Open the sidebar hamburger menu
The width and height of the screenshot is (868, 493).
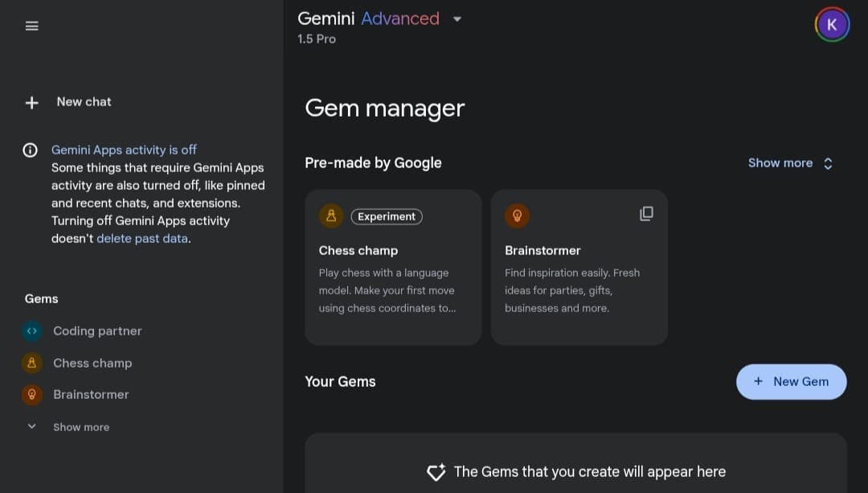[31, 25]
